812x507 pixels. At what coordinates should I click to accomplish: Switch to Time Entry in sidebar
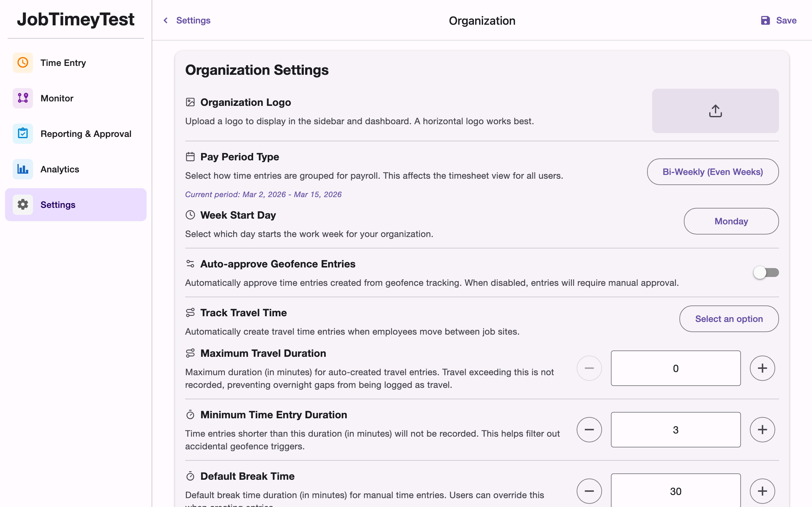pos(63,62)
